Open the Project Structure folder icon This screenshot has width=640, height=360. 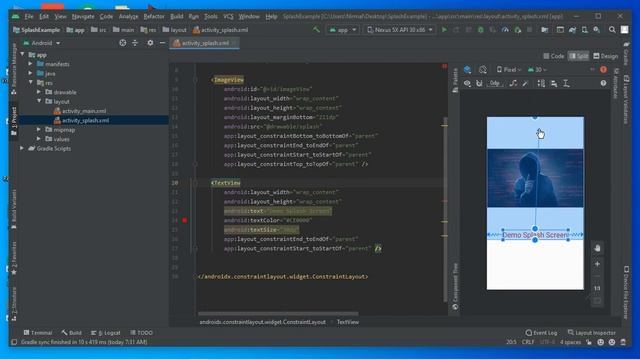click(x=544, y=30)
